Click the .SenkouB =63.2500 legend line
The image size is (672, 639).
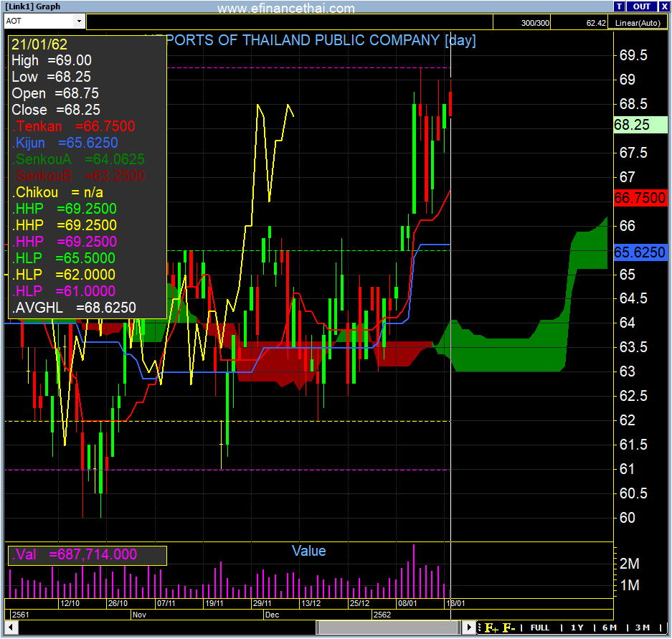tap(78, 176)
